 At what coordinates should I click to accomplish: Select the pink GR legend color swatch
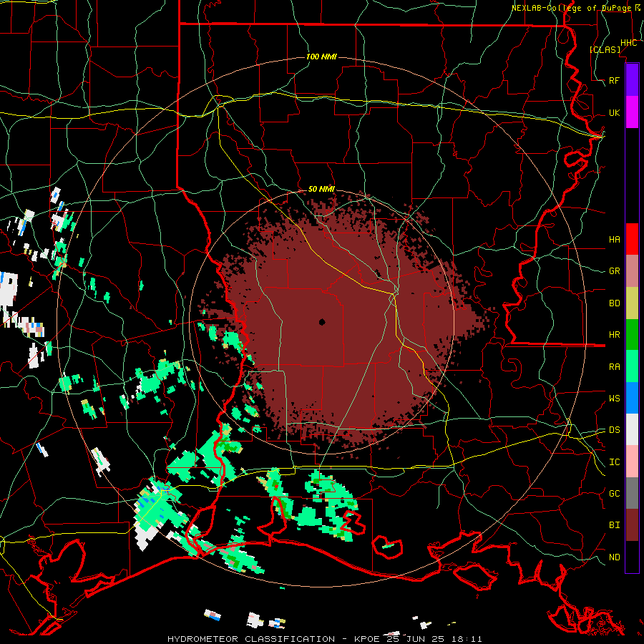tap(632, 271)
